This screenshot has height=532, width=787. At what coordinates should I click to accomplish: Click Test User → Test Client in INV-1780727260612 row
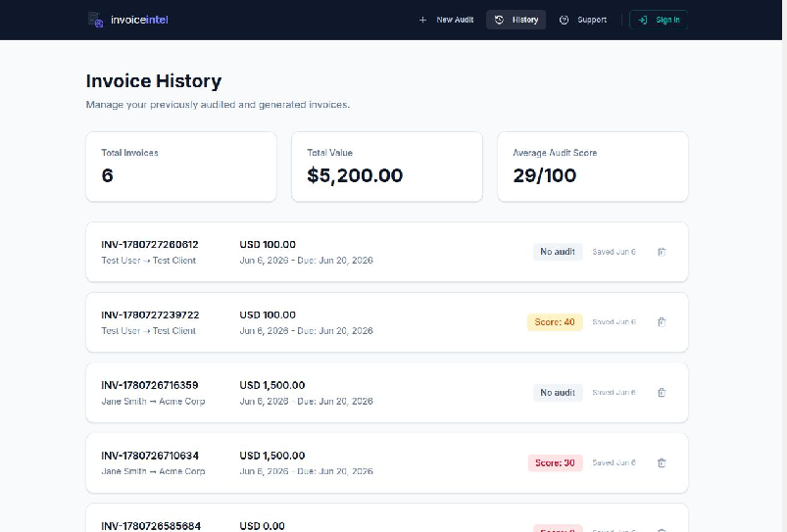point(149,261)
